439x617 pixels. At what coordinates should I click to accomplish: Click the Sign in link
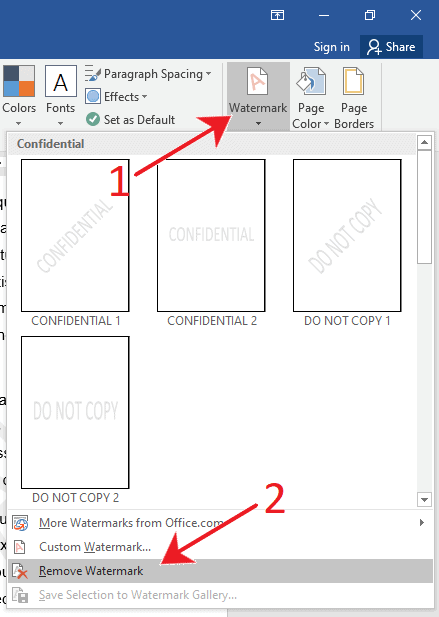[332, 47]
